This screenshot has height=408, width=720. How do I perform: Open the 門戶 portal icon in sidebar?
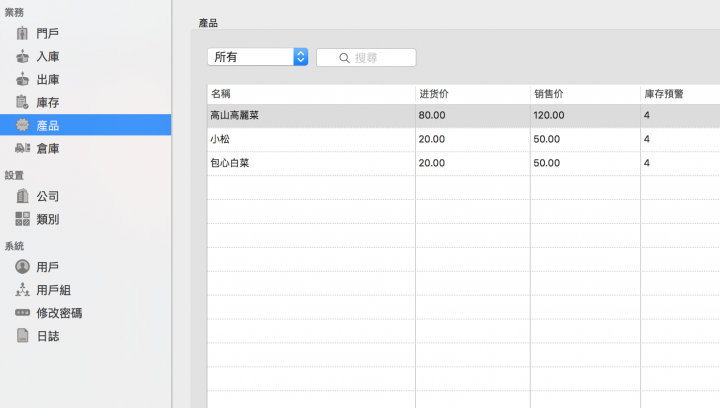click(22, 33)
